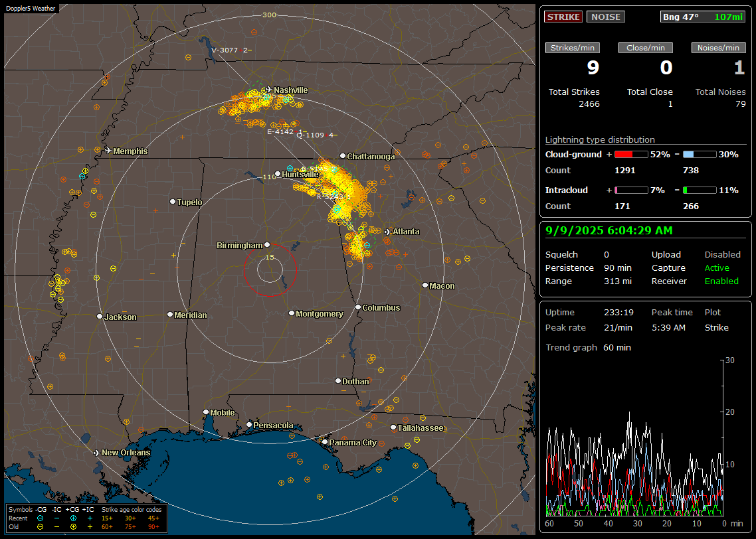This screenshot has height=539, width=756.
Task: Select the Dothan city dot
Action: pos(338,380)
